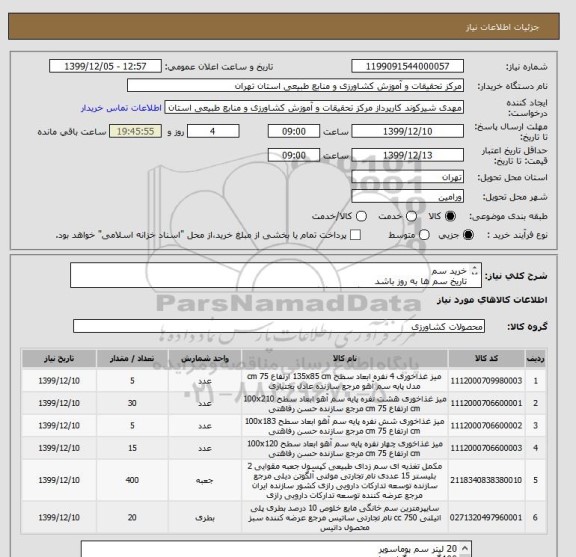
Task: Click the bottom notes box text 20 لیتر سم
Action: pos(418,549)
